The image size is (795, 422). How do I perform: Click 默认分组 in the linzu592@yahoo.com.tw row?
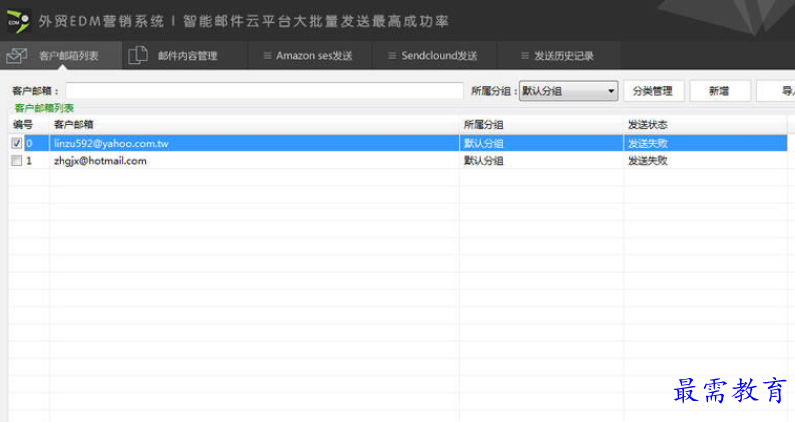coord(484,144)
